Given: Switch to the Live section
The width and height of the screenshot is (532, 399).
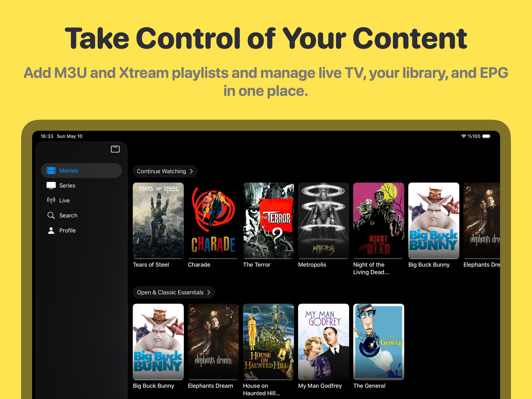Looking at the screenshot, I should pyautogui.click(x=81, y=200).
